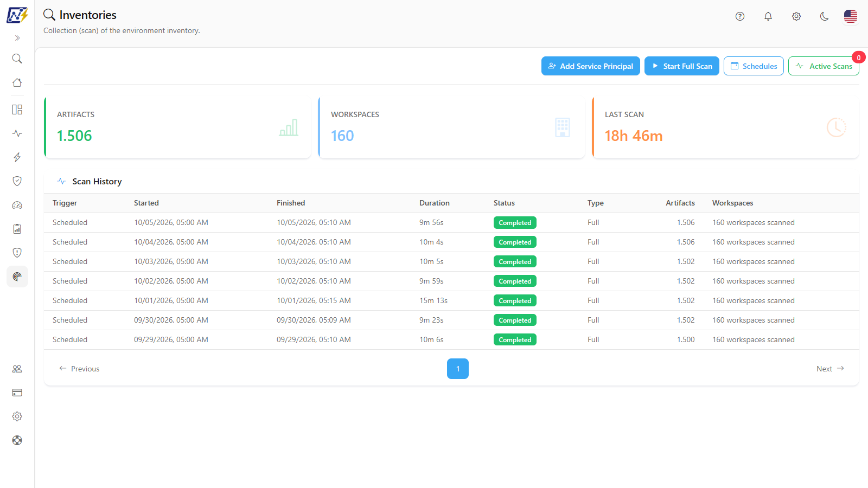Open the lifebuoy support sidebar icon
The image size is (868, 488).
coord(17,440)
